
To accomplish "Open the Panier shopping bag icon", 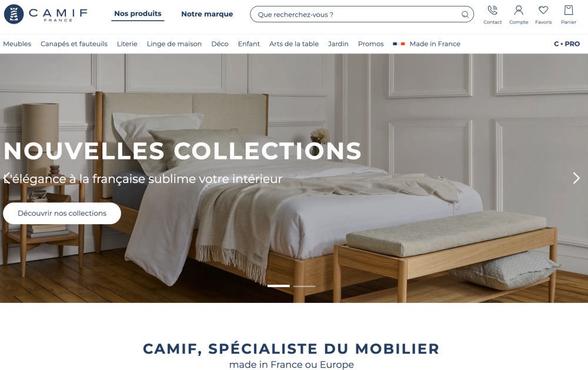I will tap(569, 10).
